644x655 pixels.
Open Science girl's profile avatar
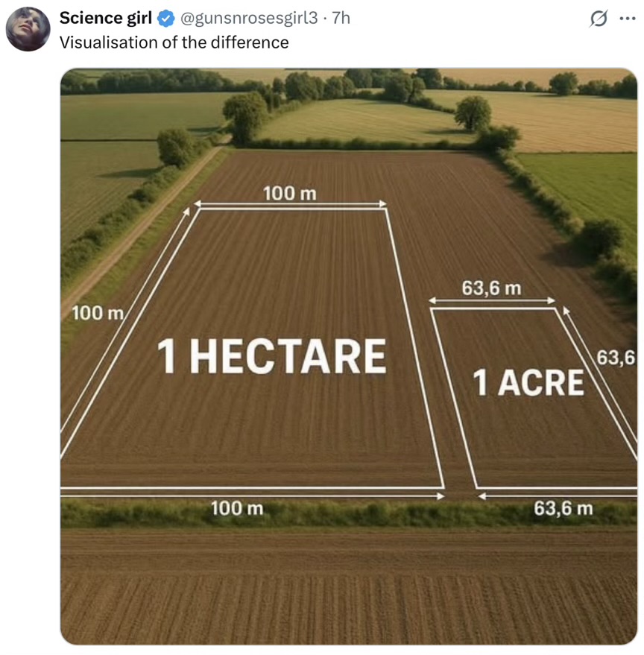28,29
